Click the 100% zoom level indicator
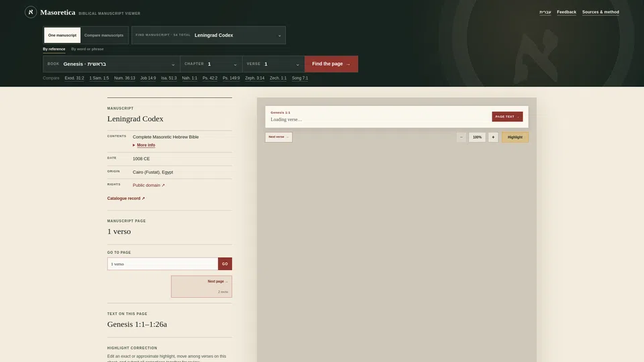This screenshot has height=362, width=644. click(477, 137)
